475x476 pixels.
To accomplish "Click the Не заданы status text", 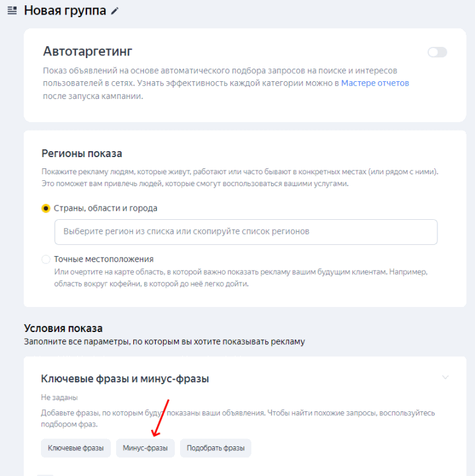I will (59, 397).
